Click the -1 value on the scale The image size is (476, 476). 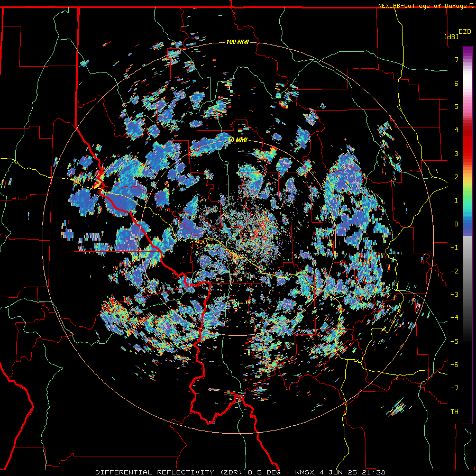pyautogui.click(x=454, y=248)
